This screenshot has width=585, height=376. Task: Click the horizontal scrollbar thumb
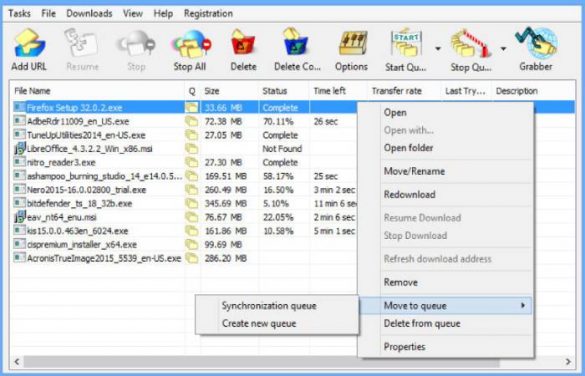click(x=261, y=361)
